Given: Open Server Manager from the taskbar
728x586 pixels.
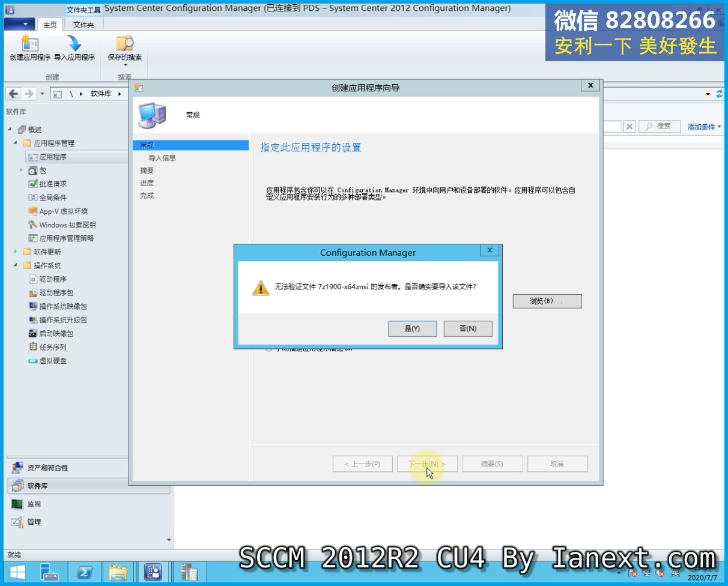Looking at the screenshot, I should [x=50, y=572].
